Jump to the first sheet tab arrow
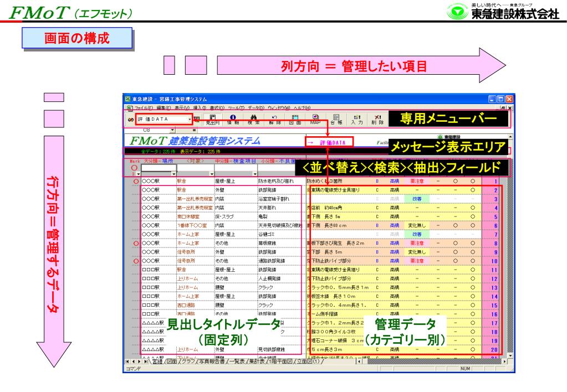Screen dimensions: 567x392 [127, 362]
